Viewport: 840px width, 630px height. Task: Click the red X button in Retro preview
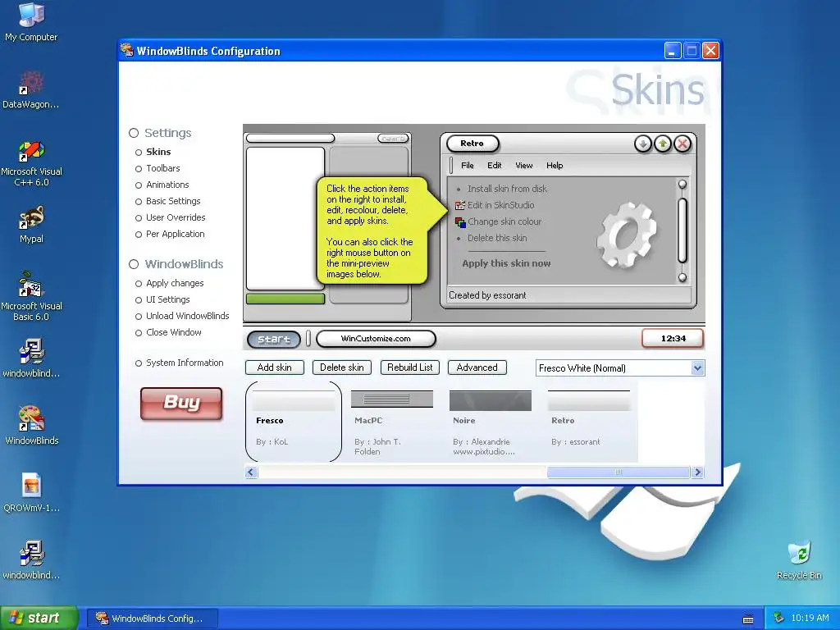(682, 144)
